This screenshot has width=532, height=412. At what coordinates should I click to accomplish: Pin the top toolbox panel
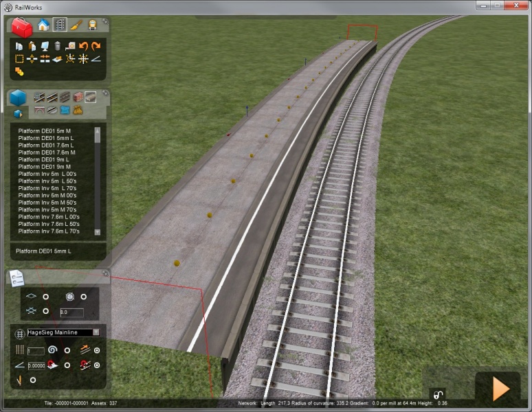point(106,22)
